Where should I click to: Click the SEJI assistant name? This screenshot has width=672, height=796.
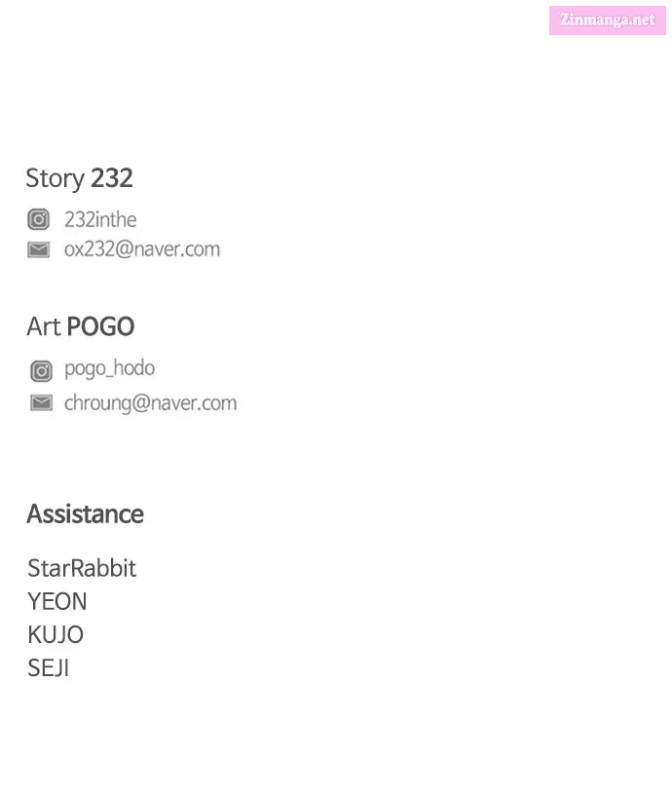point(49,668)
